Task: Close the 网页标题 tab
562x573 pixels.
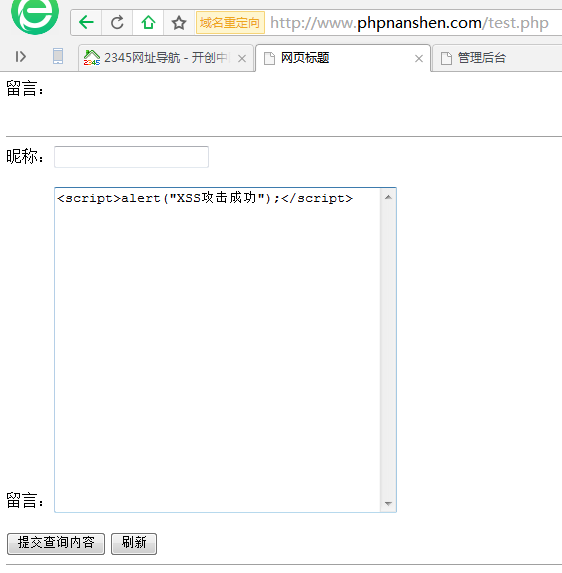Action: pos(419,58)
